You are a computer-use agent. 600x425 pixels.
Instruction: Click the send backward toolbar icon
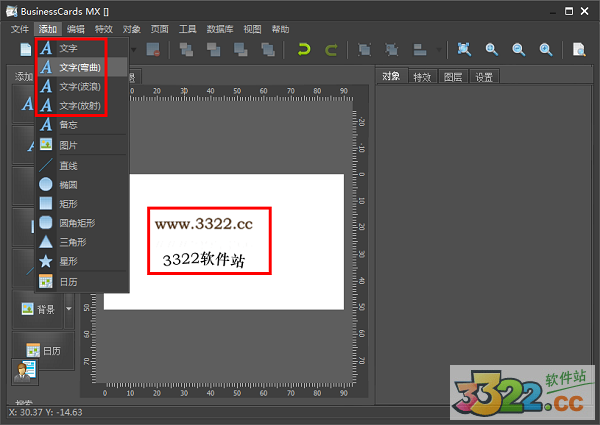[241, 50]
